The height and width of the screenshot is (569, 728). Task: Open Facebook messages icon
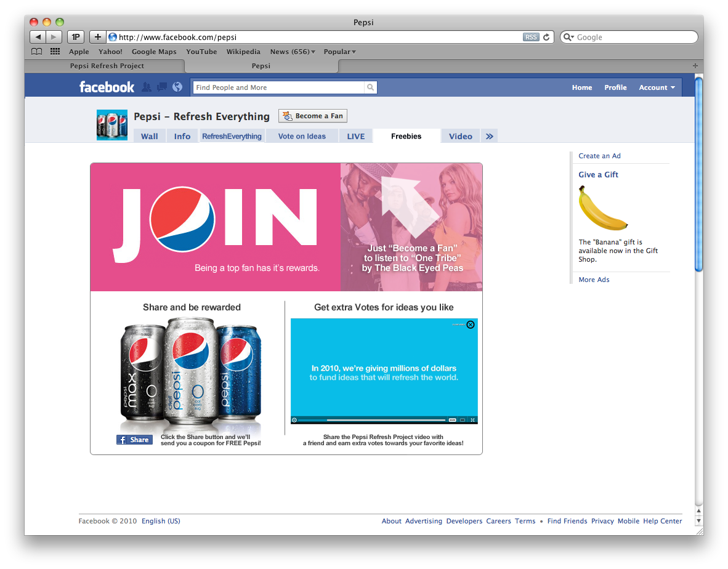click(161, 87)
